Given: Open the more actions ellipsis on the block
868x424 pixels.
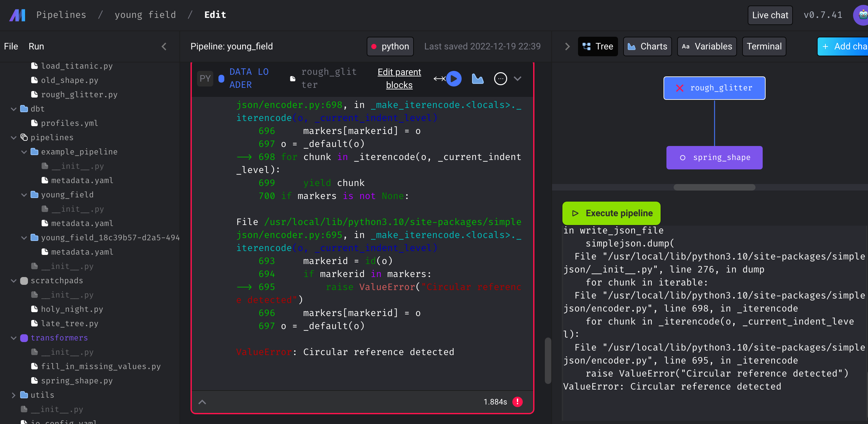Looking at the screenshot, I should (x=500, y=79).
